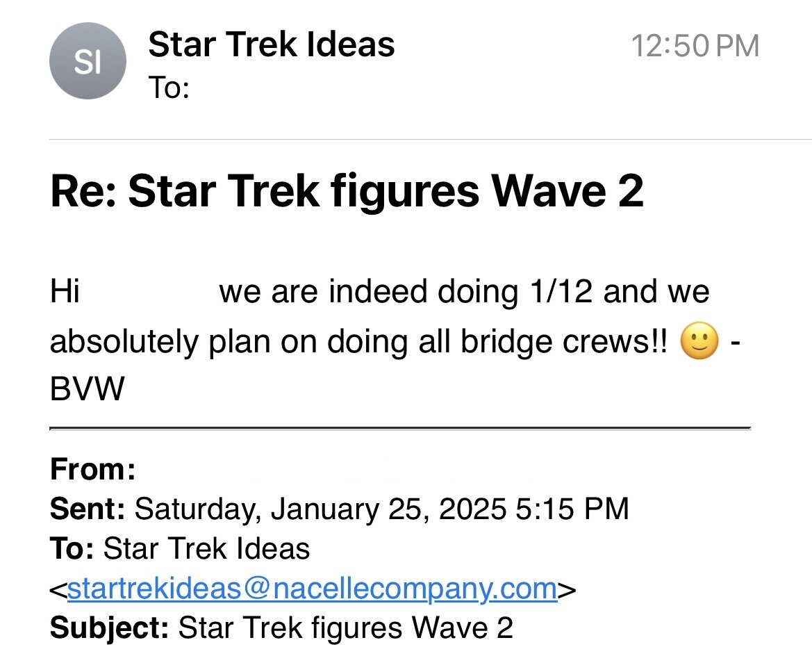Select the BVW signature text
812x672 pixels.
pyautogui.click(x=87, y=388)
